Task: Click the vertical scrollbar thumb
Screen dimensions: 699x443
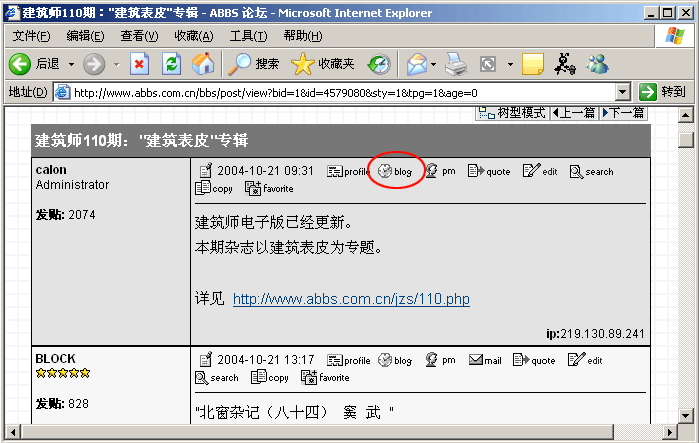Action: click(x=686, y=139)
